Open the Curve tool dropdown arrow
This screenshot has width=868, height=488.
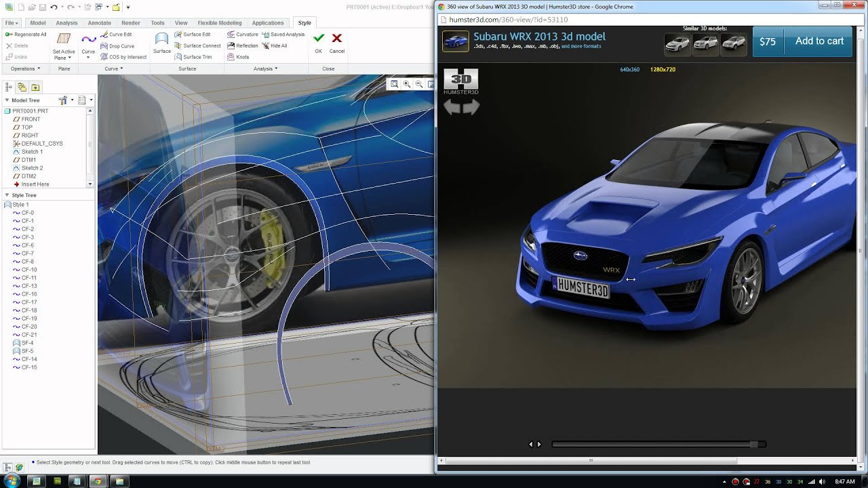[88, 58]
